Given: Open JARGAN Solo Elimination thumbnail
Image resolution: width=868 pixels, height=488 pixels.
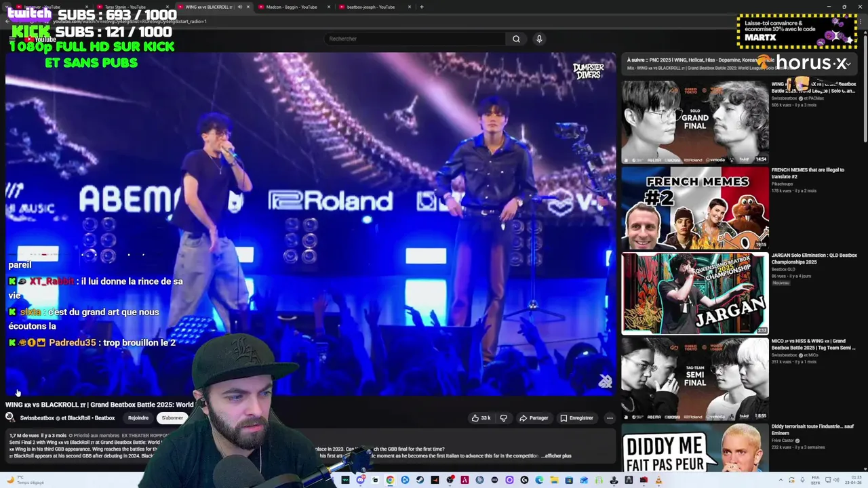Looking at the screenshot, I should pos(695,293).
